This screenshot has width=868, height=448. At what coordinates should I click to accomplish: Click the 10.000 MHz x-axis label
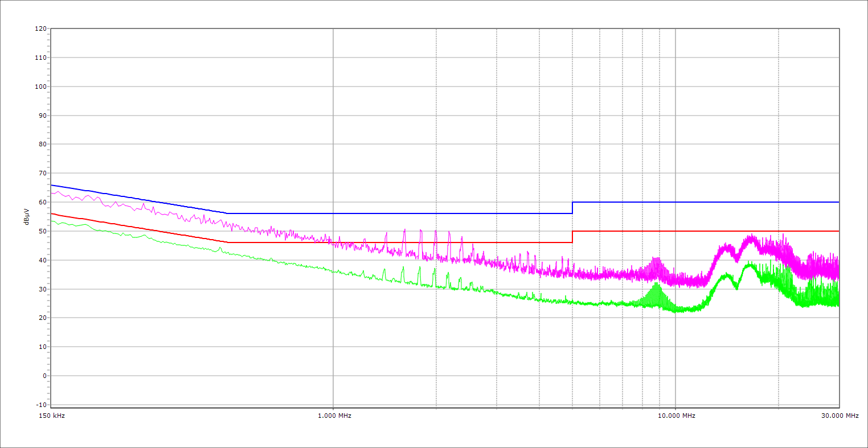[x=676, y=416]
